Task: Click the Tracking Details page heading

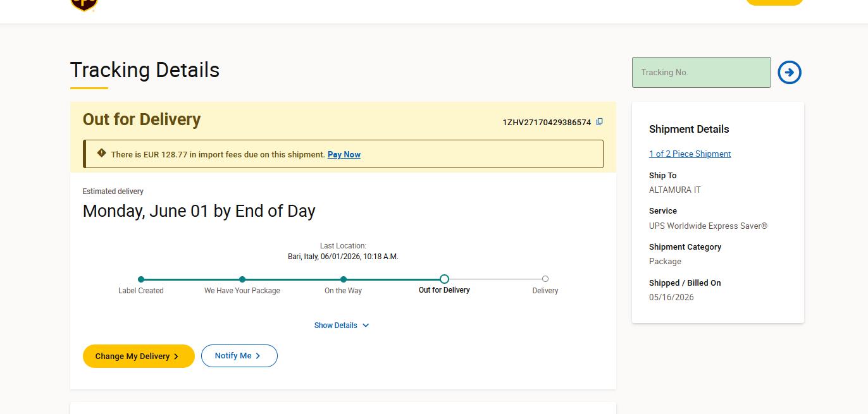Action: pyautogui.click(x=145, y=70)
